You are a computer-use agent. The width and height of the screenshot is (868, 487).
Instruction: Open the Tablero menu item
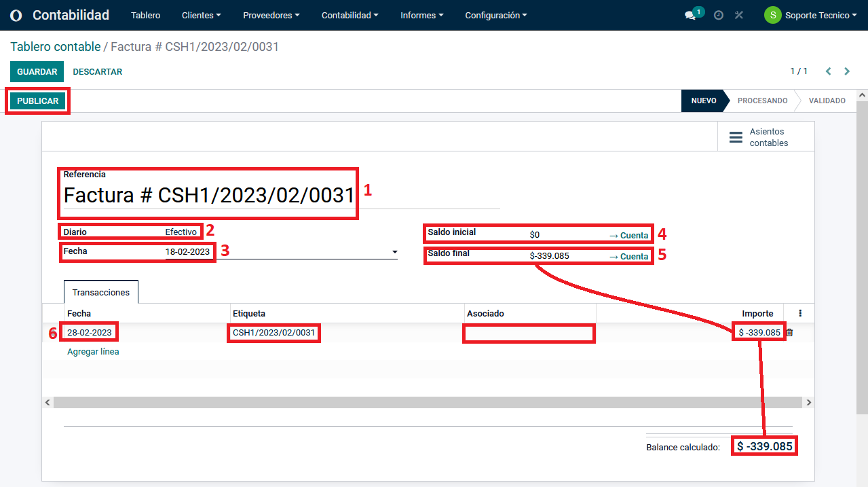pyautogui.click(x=145, y=15)
